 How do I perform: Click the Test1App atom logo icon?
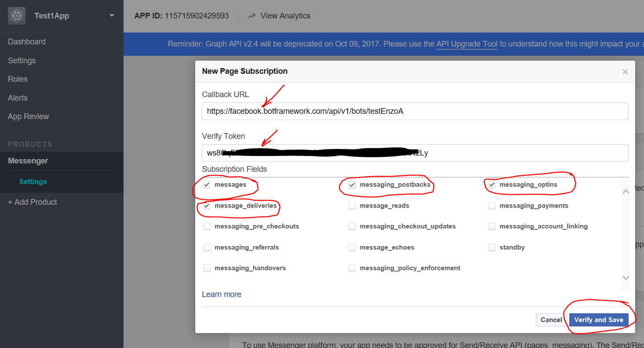pos(17,16)
